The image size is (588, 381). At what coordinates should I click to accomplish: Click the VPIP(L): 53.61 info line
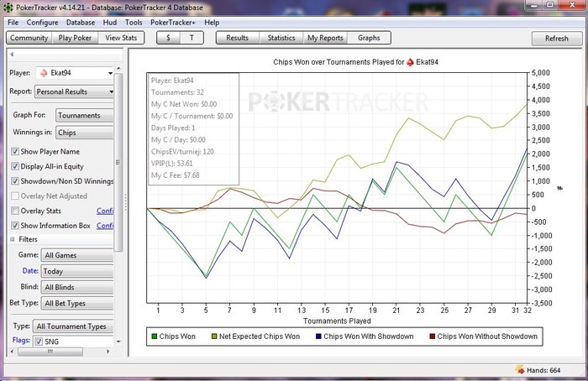click(171, 164)
